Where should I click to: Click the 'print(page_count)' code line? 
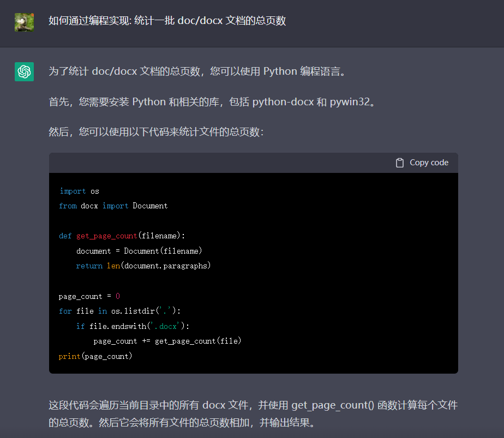coord(95,356)
